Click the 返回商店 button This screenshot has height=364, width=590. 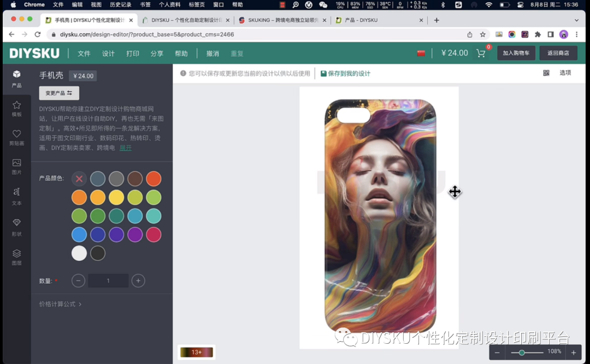[x=558, y=53]
